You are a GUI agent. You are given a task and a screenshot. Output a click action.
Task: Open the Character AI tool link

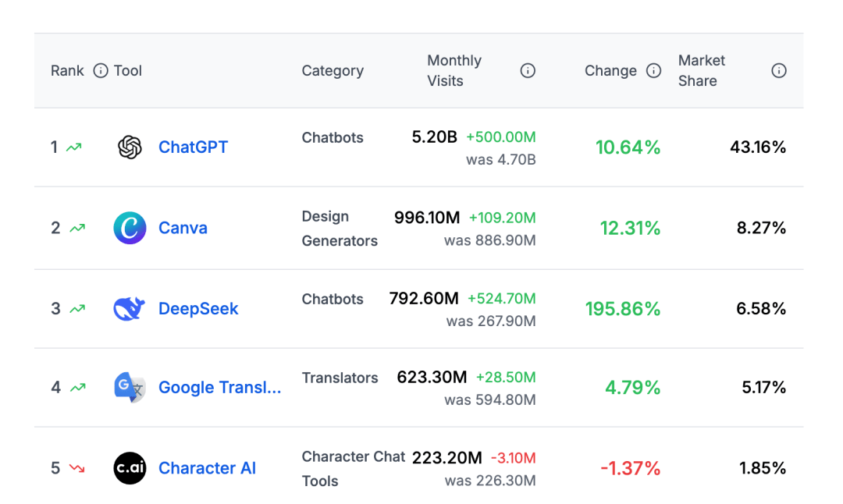tap(207, 468)
